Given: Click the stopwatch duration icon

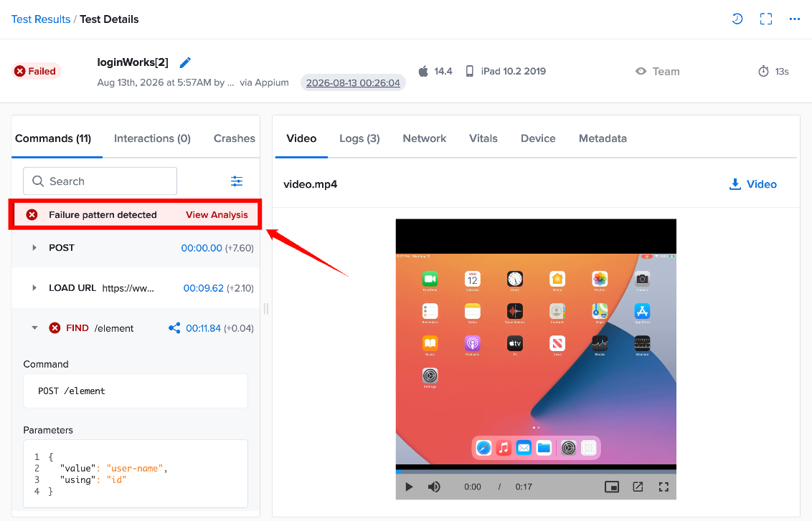Looking at the screenshot, I should (764, 72).
